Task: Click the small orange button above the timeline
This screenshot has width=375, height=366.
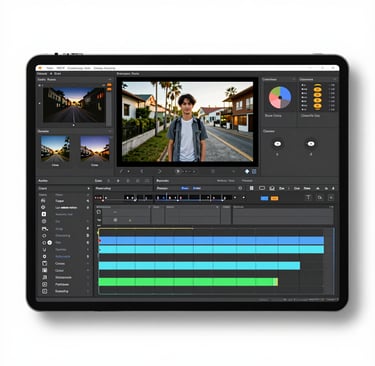Action: coord(274,198)
